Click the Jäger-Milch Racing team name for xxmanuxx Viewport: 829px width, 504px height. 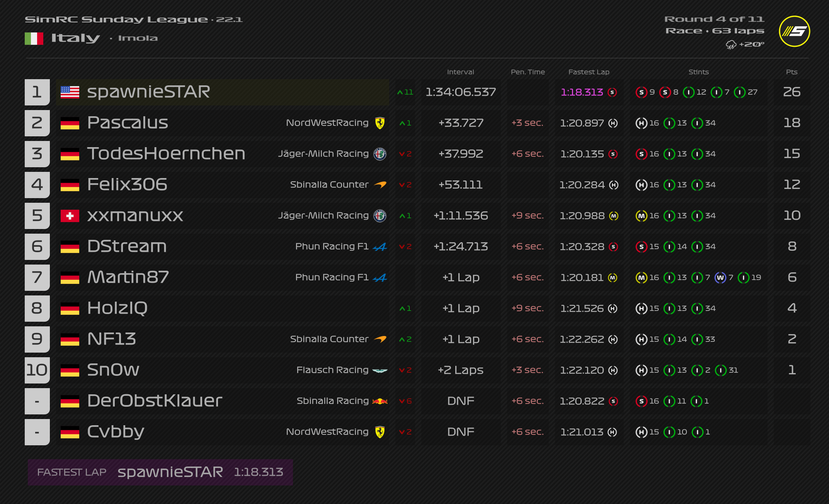323,216
